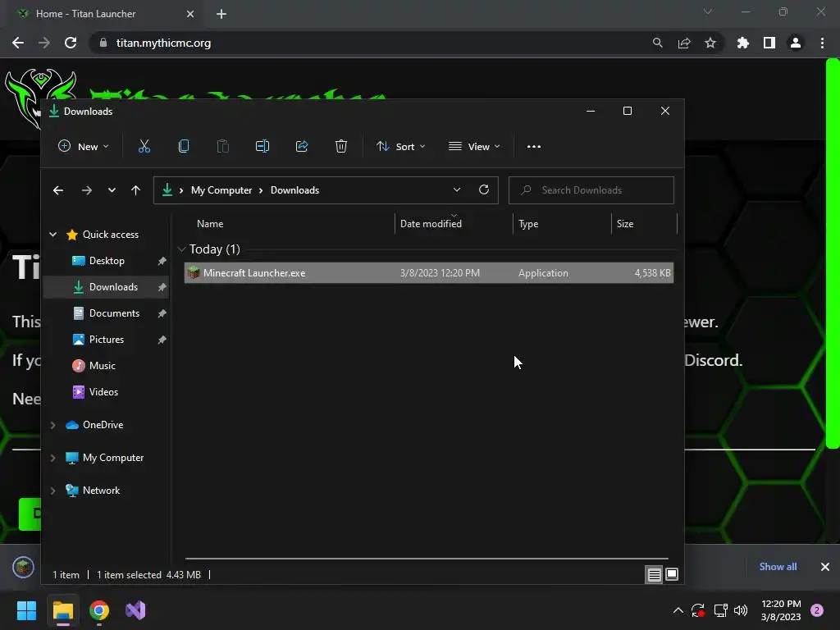
Task: Reload the Titan Launcher page in Chrome
Action: click(x=71, y=43)
